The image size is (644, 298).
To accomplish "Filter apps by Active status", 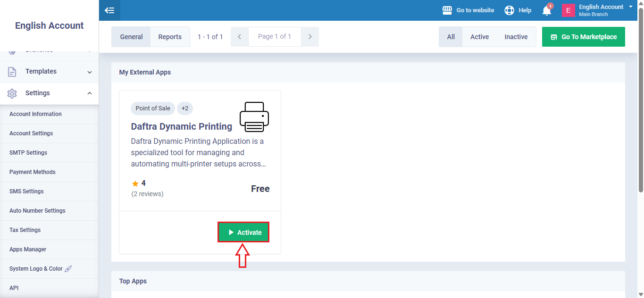I will (479, 37).
